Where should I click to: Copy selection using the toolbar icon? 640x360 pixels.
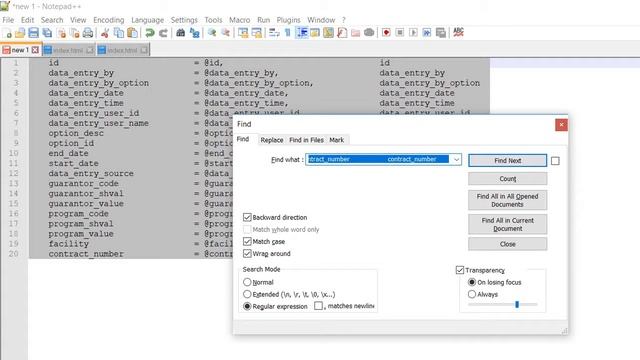[119, 33]
